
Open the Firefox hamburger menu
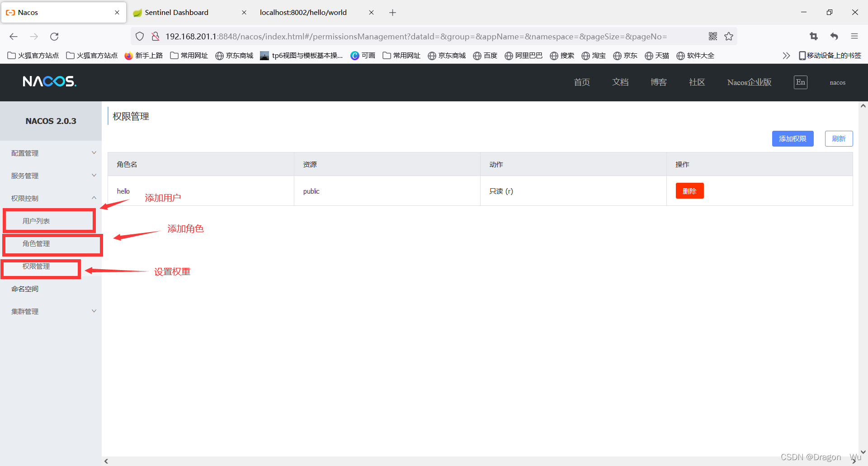click(x=854, y=37)
